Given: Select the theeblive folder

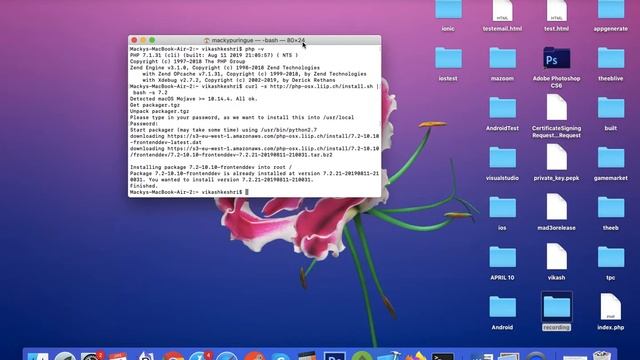Looking at the screenshot, I should click(611, 58).
